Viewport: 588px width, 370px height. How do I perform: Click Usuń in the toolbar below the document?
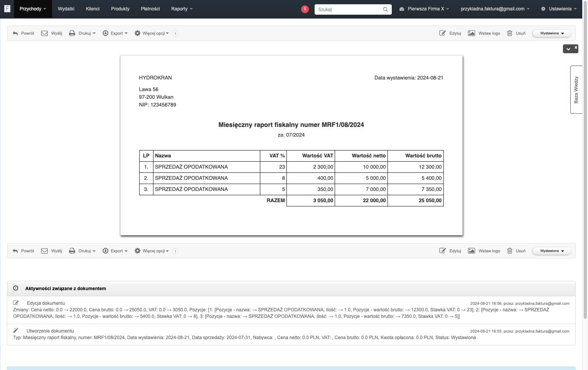[x=516, y=251]
